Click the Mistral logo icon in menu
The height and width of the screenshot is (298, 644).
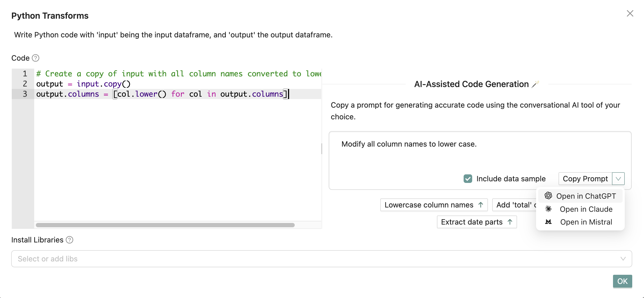(548, 222)
